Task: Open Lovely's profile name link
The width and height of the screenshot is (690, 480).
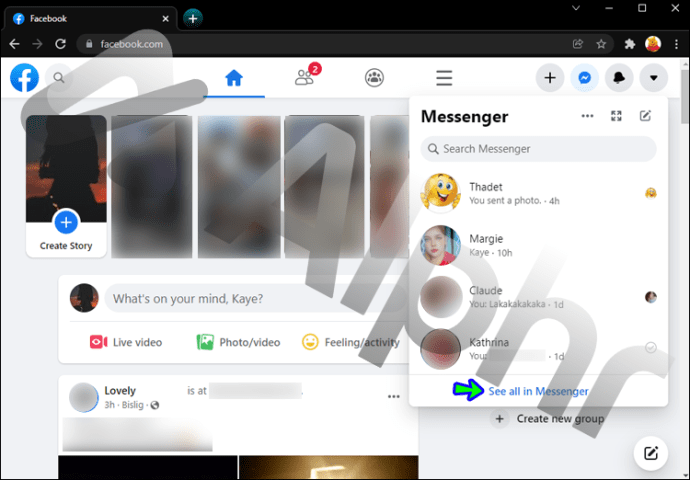Action: [120, 390]
